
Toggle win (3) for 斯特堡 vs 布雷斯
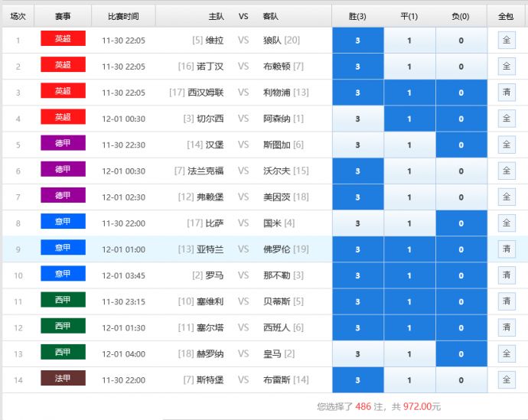(x=357, y=380)
